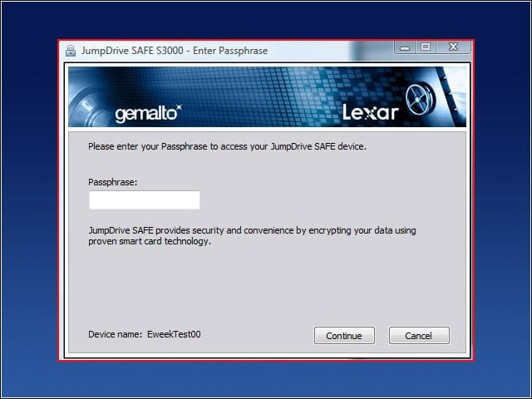Viewport: 532px width, 399px height.
Task: Click the Continue button
Action: [x=344, y=336]
